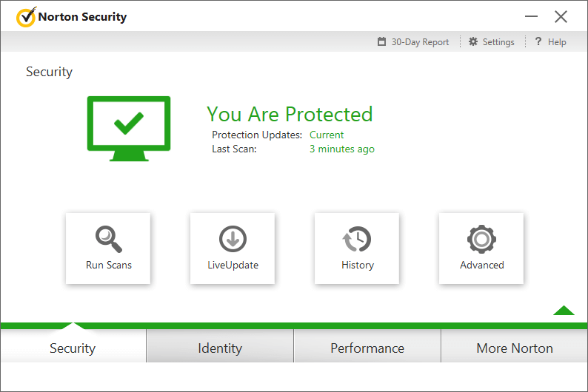Viewport: 588px width, 392px height.
Task: Select the Security tab
Action: pyautogui.click(x=73, y=348)
